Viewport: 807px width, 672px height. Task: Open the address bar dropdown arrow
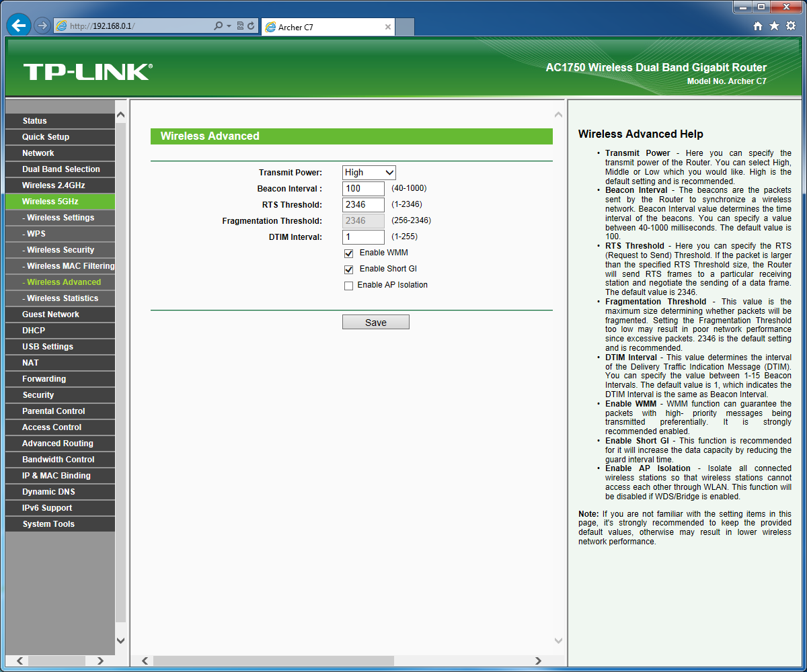[229, 26]
